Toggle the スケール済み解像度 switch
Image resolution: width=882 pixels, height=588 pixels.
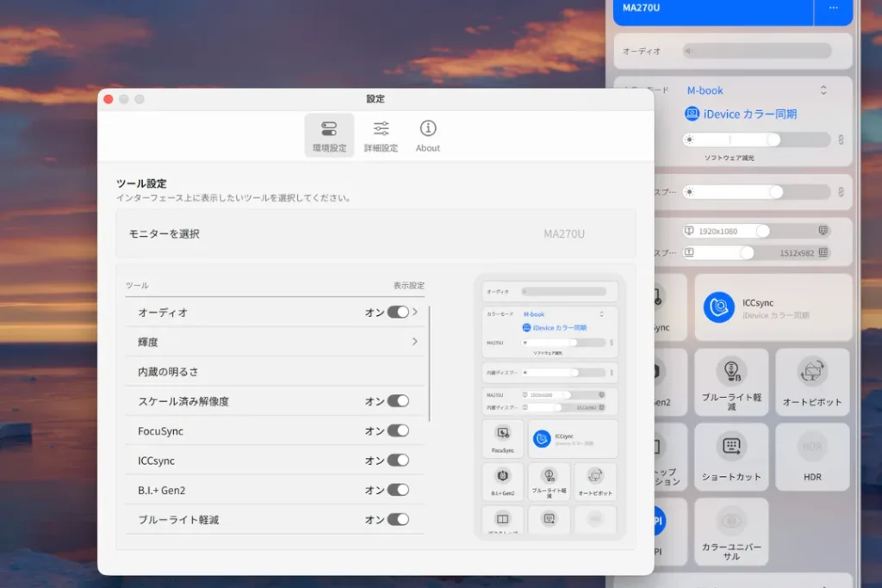click(398, 401)
